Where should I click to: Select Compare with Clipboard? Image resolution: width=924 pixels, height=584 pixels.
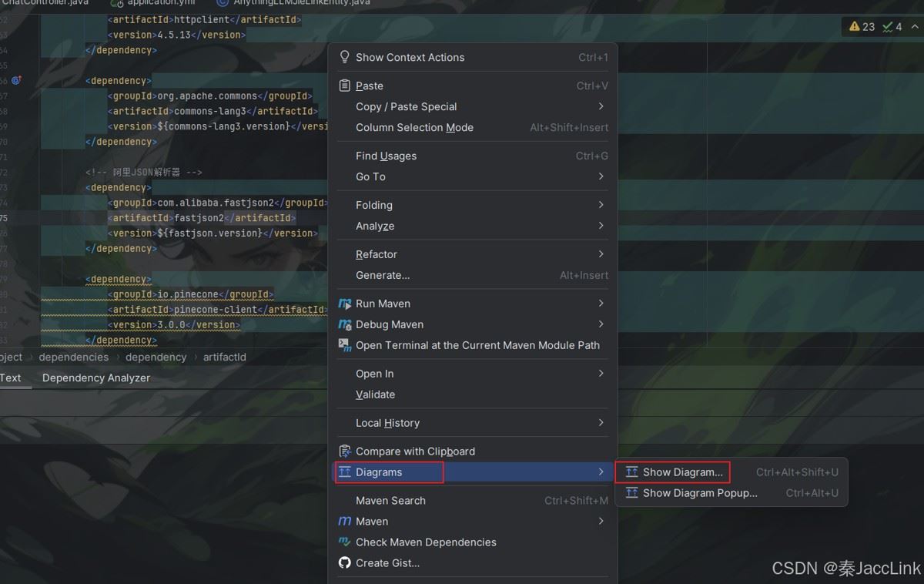[x=474, y=451]
